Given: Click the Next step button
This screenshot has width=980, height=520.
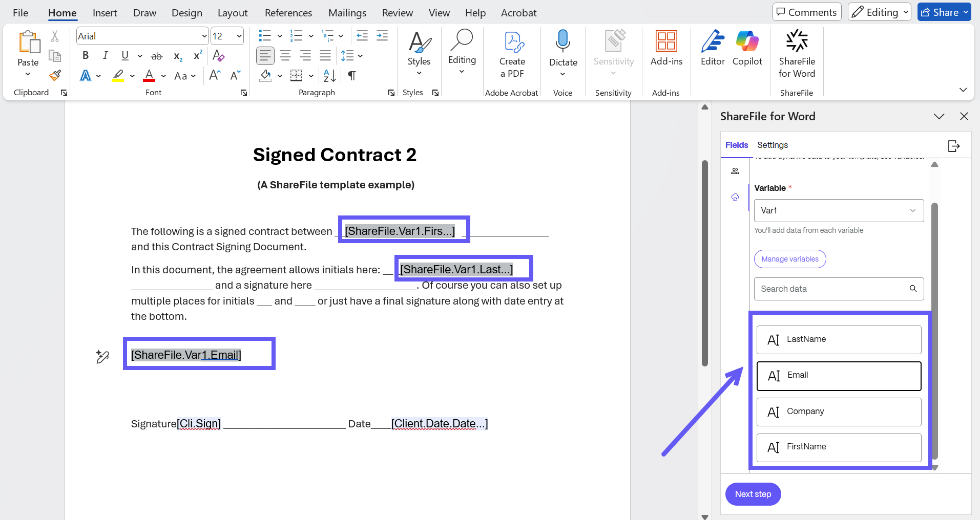Looking at the screenshot, I should coord(753,494).
